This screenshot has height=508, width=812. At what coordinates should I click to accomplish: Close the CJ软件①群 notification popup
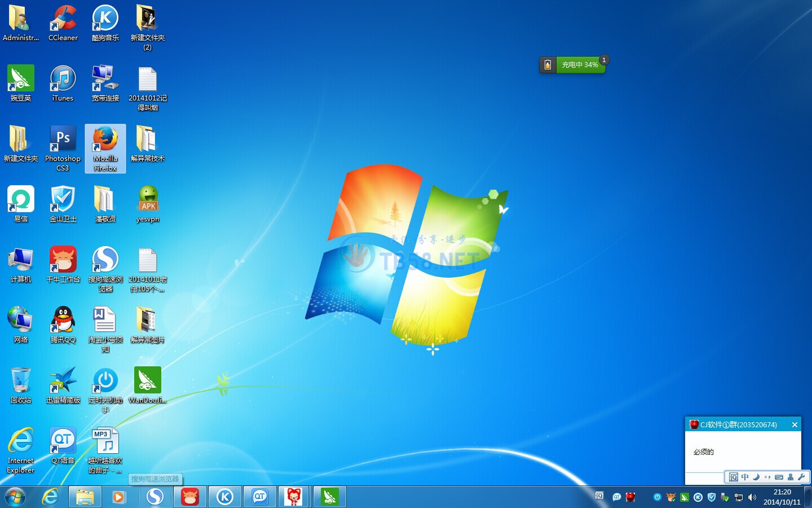click(795, 424)
